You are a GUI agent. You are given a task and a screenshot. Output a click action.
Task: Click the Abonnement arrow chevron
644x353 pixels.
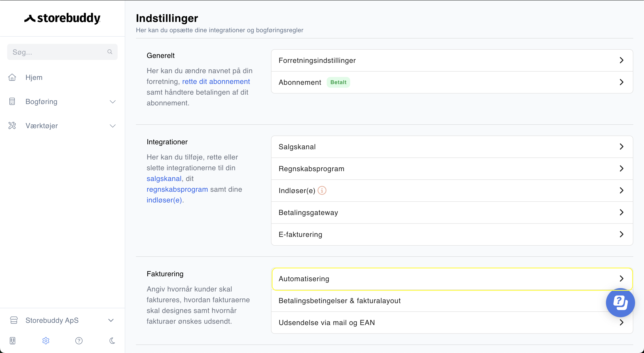[x=621, y=82]
